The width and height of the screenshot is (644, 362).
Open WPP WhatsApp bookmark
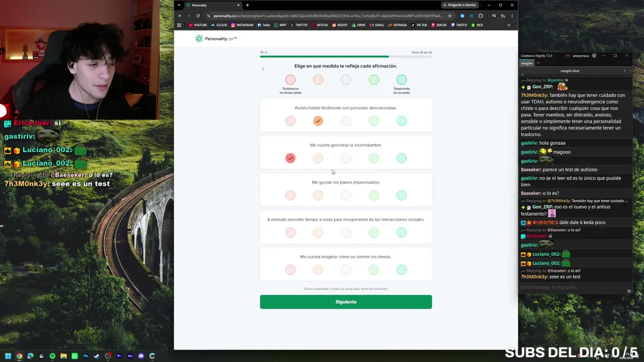click(280, 25)
